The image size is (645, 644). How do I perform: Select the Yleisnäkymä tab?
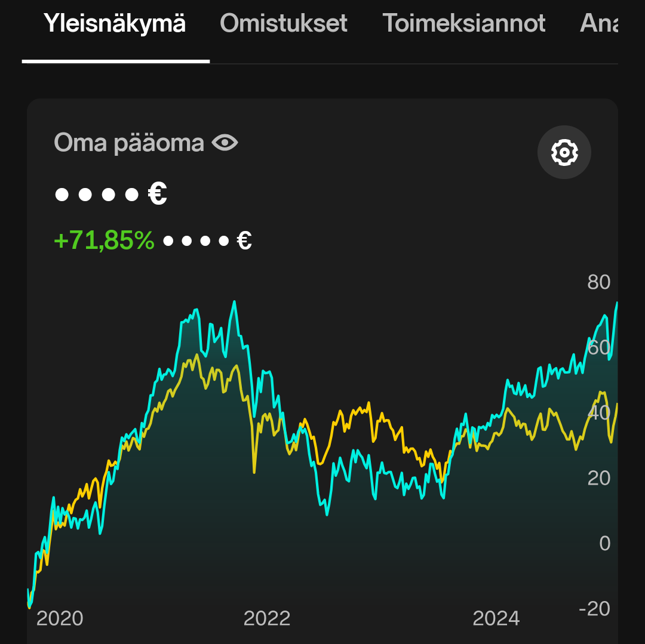(x=115, y=23)
